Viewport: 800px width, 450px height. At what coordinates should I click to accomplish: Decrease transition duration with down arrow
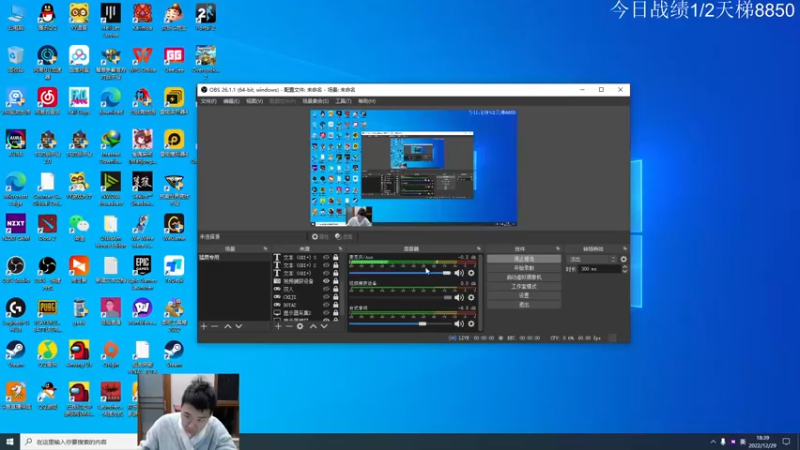(624, 271)
